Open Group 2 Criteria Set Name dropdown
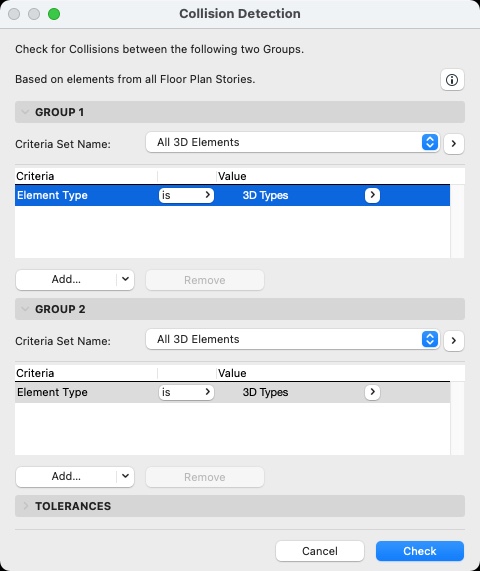This screenshot has height=571, width=480. [x=292, y=339]
